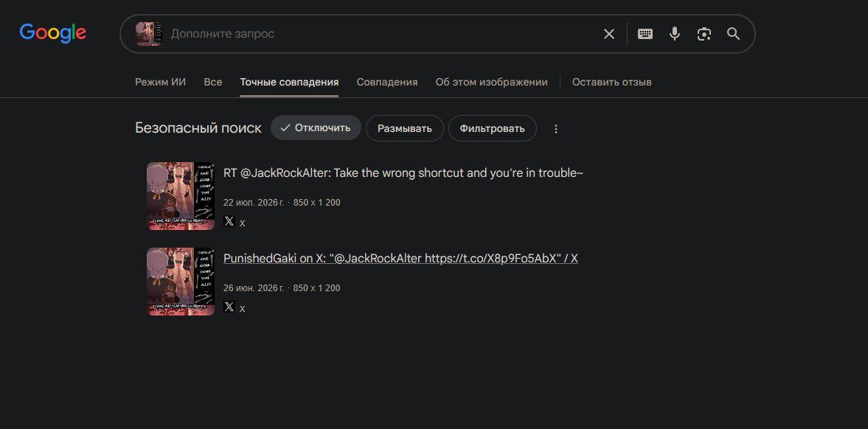This screenshot has height=429, width=868.
Task: Switch to the Совпадения tab
Action: pyautogui.click(x=387, y=82)
